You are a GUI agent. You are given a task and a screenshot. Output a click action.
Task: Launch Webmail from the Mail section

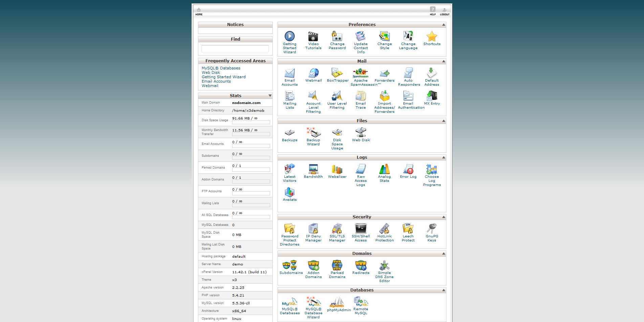click(x=313, y=73)
